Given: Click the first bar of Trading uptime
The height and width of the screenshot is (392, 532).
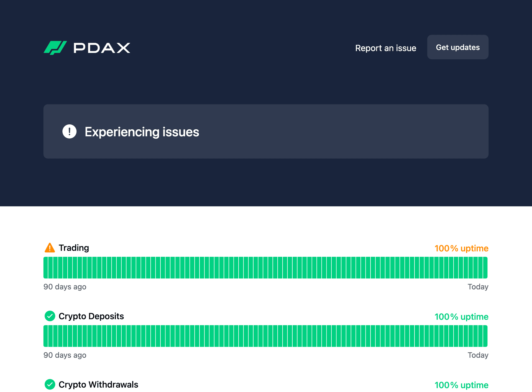Looking at the screenshot, I should click(46, 267).
